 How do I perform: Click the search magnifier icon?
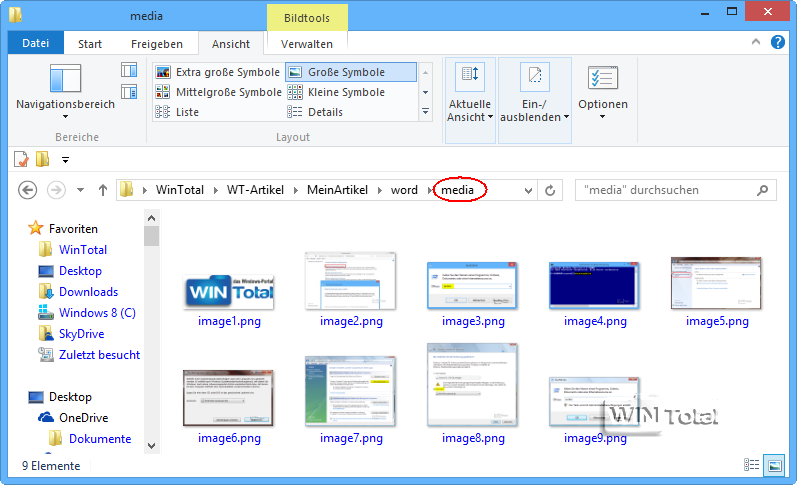[762, 190]
